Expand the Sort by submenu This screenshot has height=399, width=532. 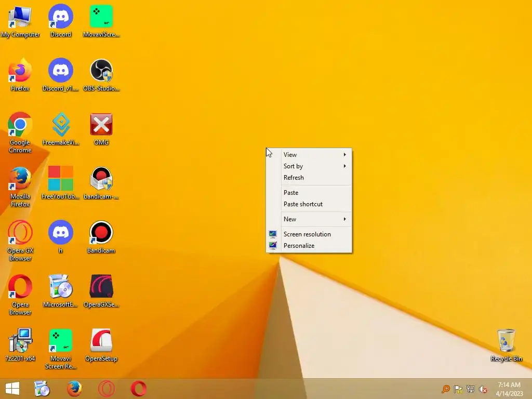tap(309, 166)
